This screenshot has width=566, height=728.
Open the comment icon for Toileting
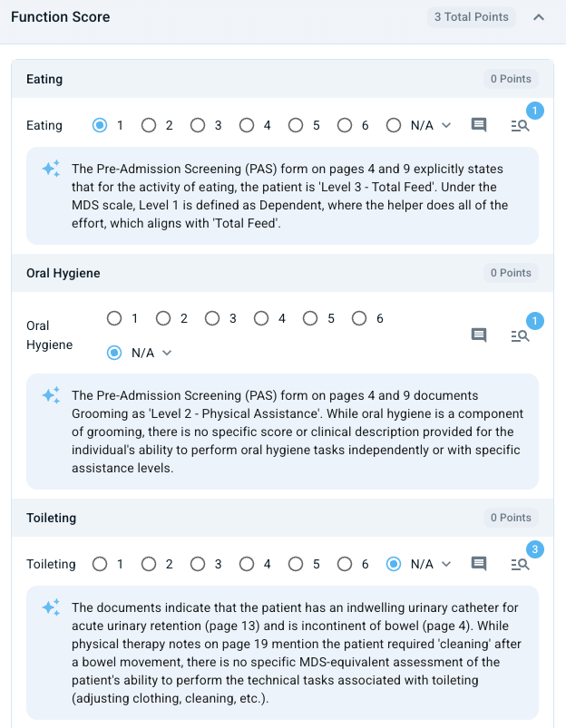pyautogui.click(x=479, y=564)
